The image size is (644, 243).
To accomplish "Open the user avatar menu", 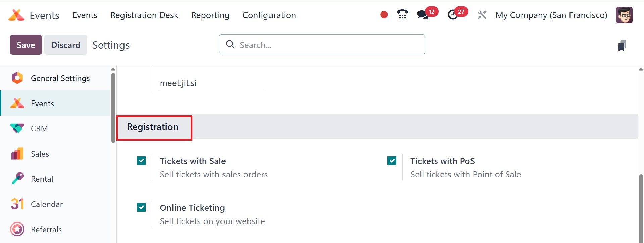I will coord(624,15).
